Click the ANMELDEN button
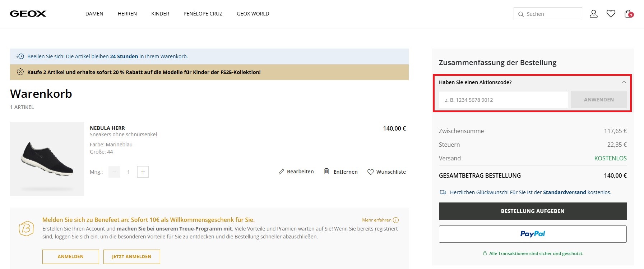This screenshot has width=644, height=269. (71, 257)
